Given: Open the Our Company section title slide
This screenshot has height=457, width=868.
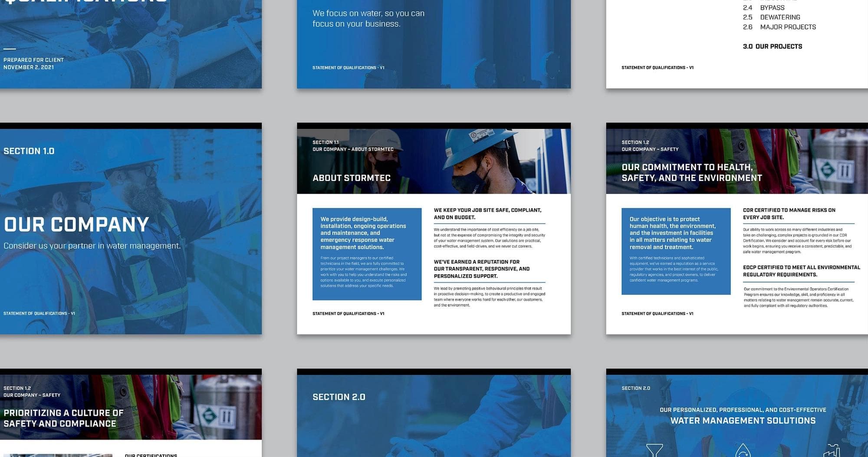Looking at the screenshot, I should [130, 230].
